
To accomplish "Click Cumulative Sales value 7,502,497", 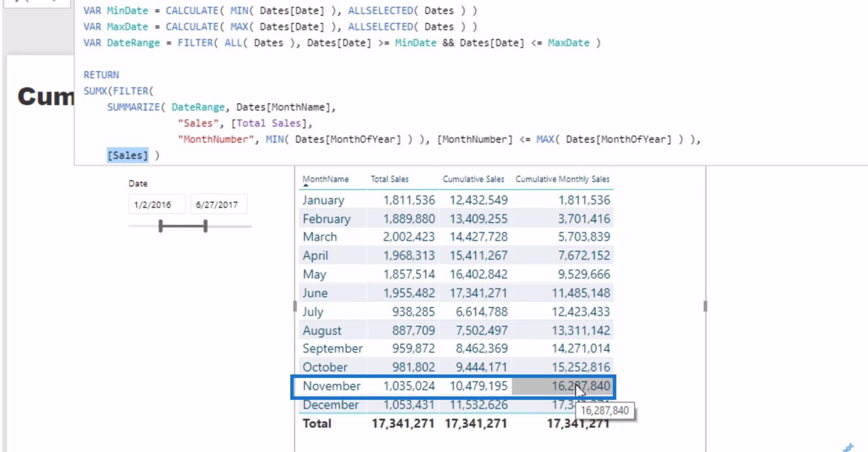I will point(482,330).
